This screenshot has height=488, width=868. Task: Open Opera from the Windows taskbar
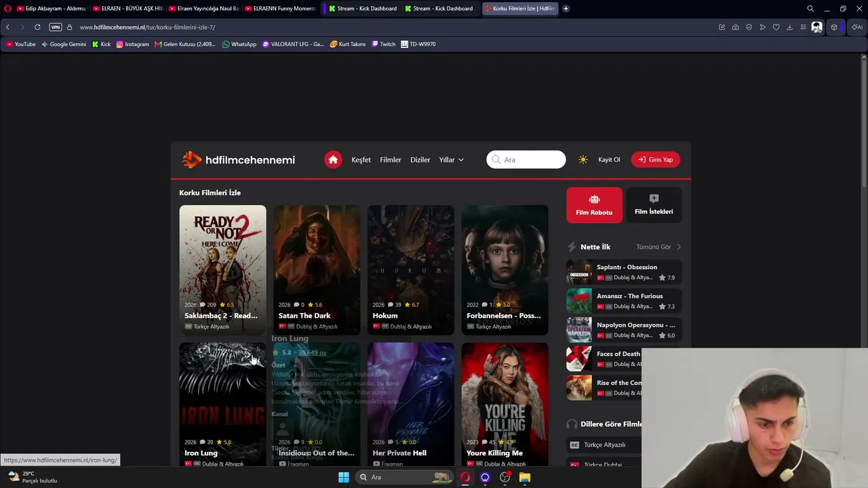tap(465, 477)
